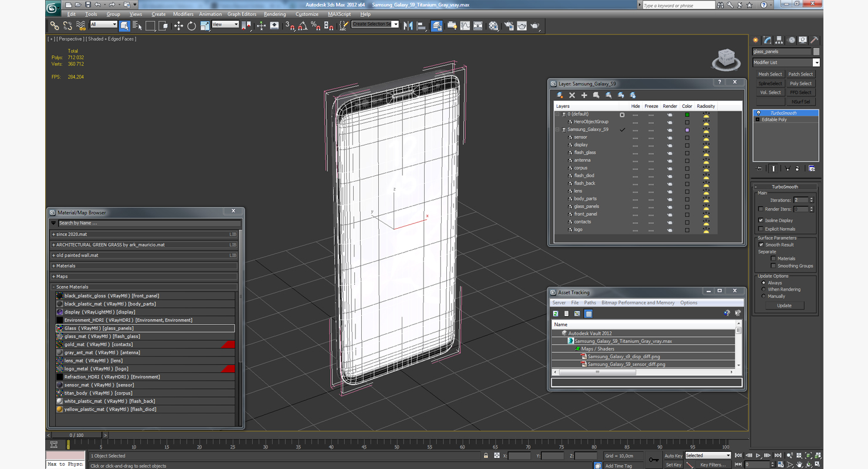Select the Manually update radio button
Image resolution: width=868 pixels, height=469 pixels.
764,296
